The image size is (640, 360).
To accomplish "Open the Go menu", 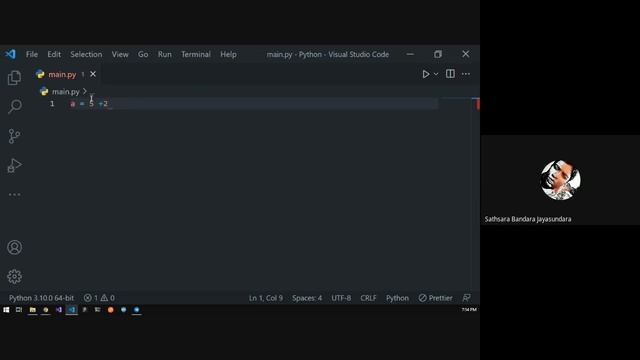I will pos(143,54).
